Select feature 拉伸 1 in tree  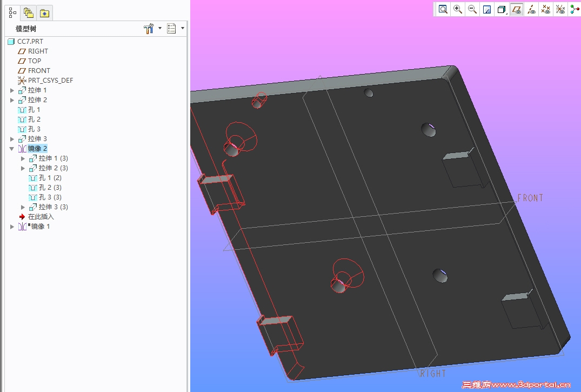(x=37, y=90)
